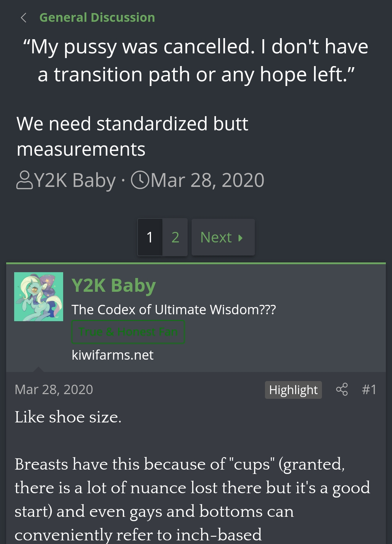Go to page 2 of the thread
392x544 pixels.
(175, 237)
